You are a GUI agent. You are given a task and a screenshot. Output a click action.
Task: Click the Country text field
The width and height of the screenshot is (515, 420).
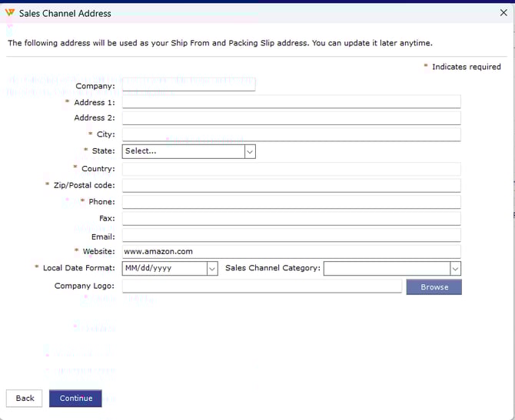[x=291, y=169]
